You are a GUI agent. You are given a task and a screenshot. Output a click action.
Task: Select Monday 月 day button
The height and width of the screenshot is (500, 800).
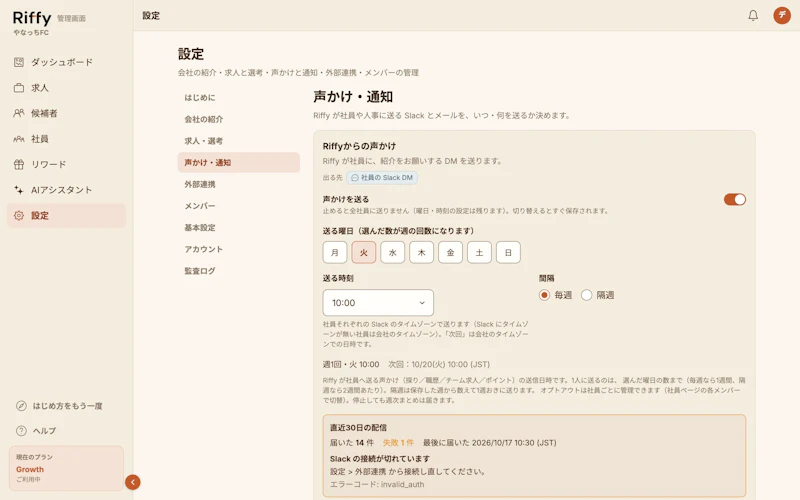point(335,253)
